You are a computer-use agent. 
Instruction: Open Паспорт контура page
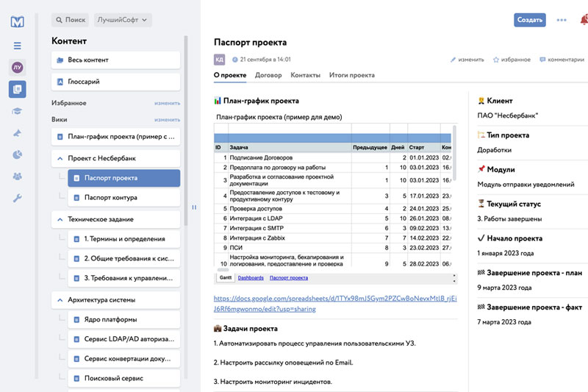123,198
